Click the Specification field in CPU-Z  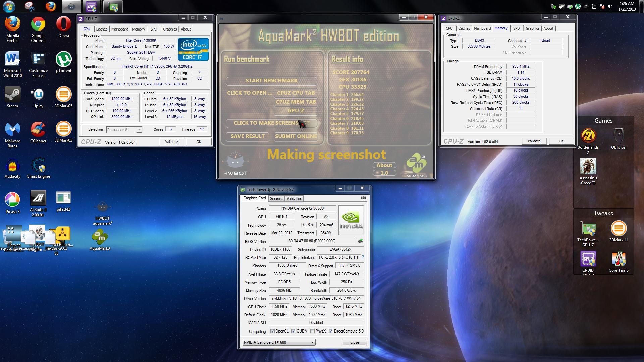tap(157, 66)
